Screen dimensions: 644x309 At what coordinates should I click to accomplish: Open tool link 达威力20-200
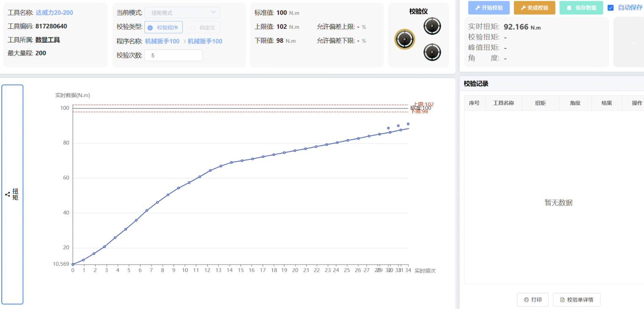pyautogui.click(x=54, y=13)
